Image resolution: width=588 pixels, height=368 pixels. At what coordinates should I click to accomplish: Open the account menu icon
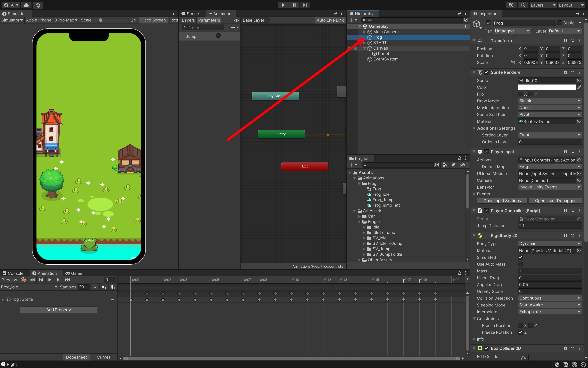coord(11,5)
